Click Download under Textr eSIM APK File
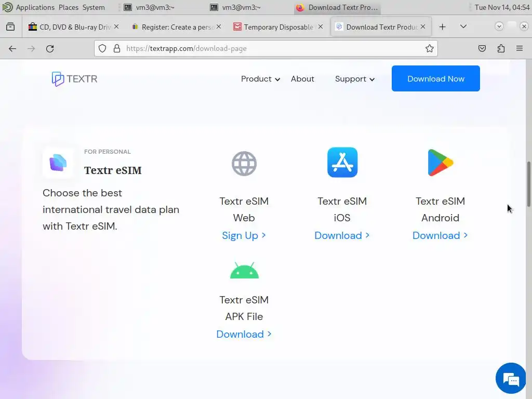This screenshot has height=399, width=532. 244,334
